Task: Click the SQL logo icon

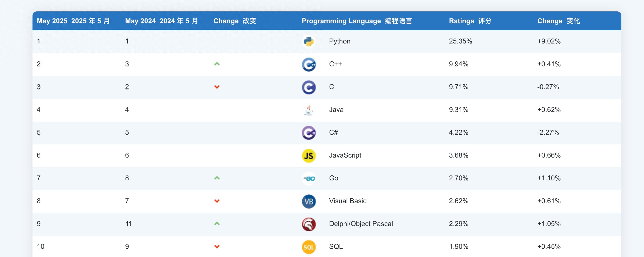Action: coord(309,246)
